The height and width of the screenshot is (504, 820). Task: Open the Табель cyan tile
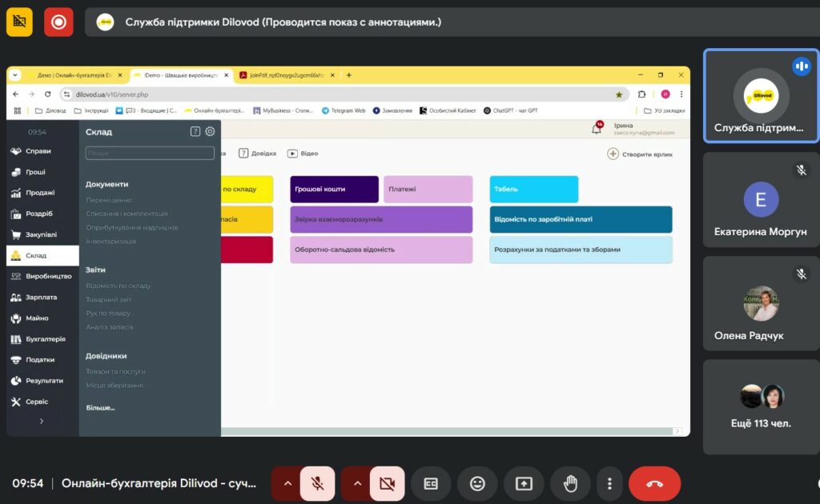[534, 189]
